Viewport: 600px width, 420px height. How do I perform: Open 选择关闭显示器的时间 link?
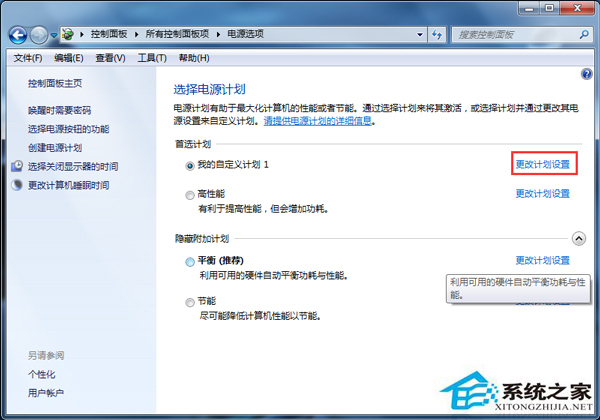[73, 166]
